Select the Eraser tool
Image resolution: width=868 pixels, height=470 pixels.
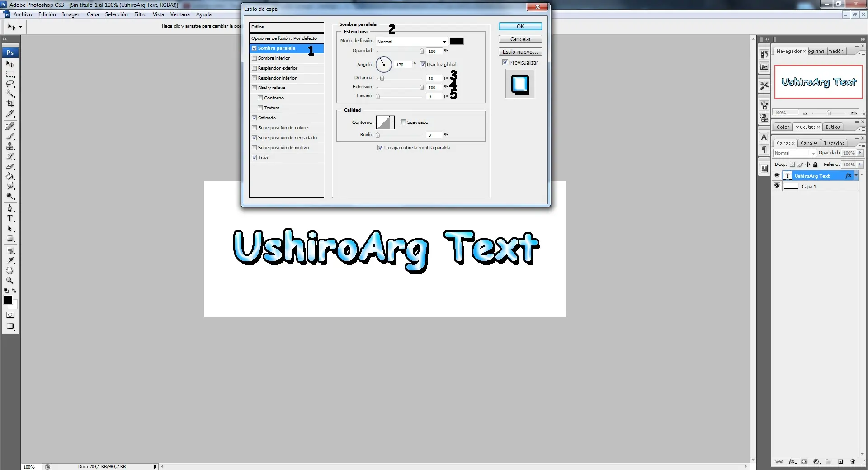click(x=10, y=166)
